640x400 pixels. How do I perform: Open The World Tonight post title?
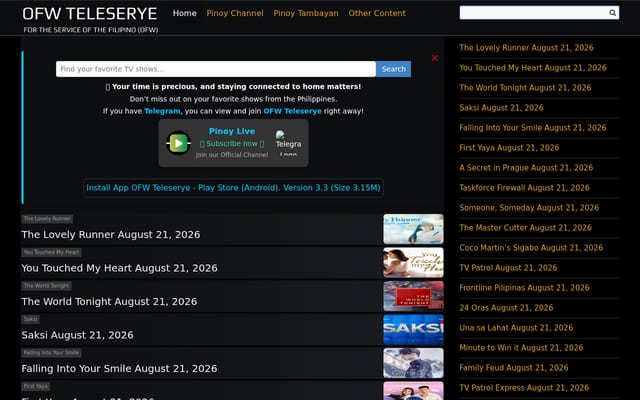point(109,302)
